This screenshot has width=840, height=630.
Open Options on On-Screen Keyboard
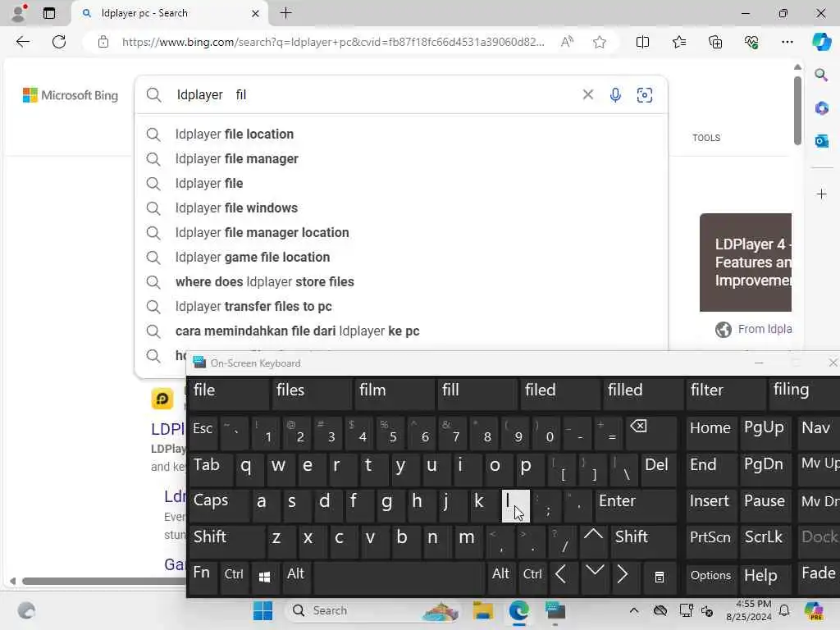pyautogui.click(x=711, y=577)
